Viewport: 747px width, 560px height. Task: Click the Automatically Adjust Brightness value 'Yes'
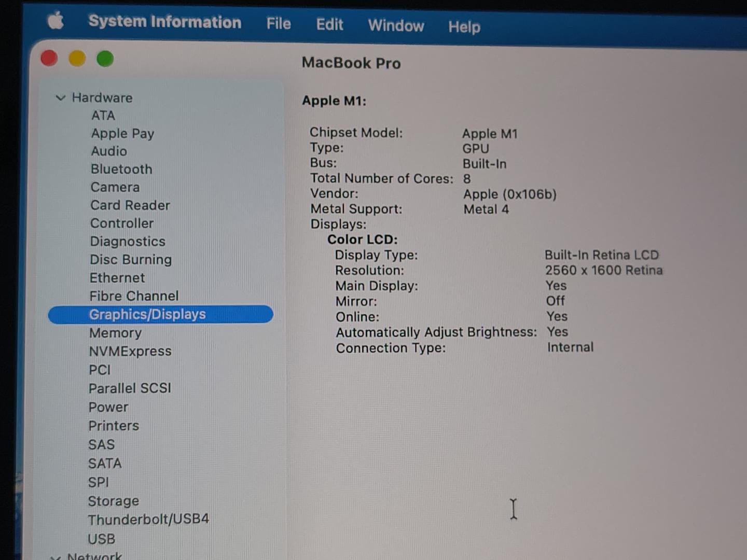[558, 332]
